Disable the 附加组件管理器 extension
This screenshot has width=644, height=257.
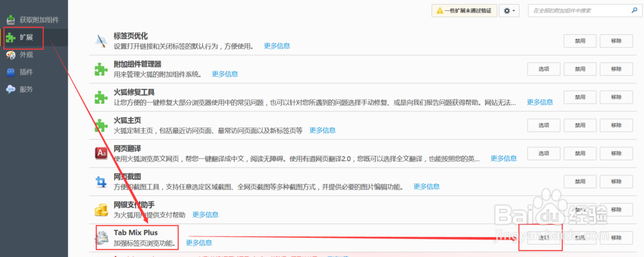click(580, 69)
